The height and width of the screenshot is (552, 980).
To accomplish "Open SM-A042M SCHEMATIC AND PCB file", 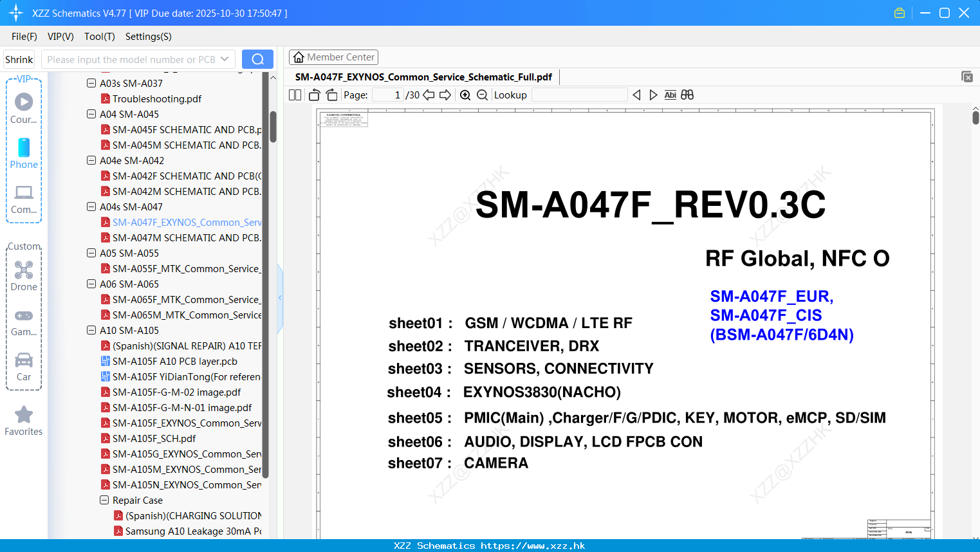I will point(181,191).
